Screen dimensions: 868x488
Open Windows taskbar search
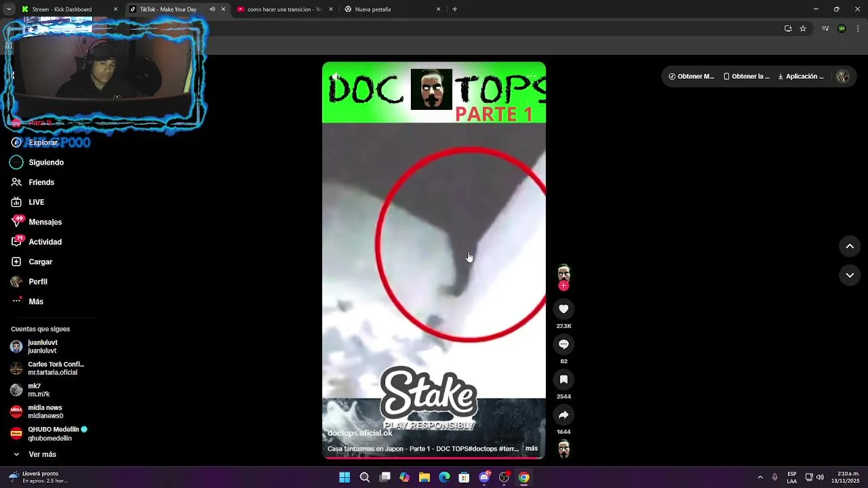click(x=365, y=477)
